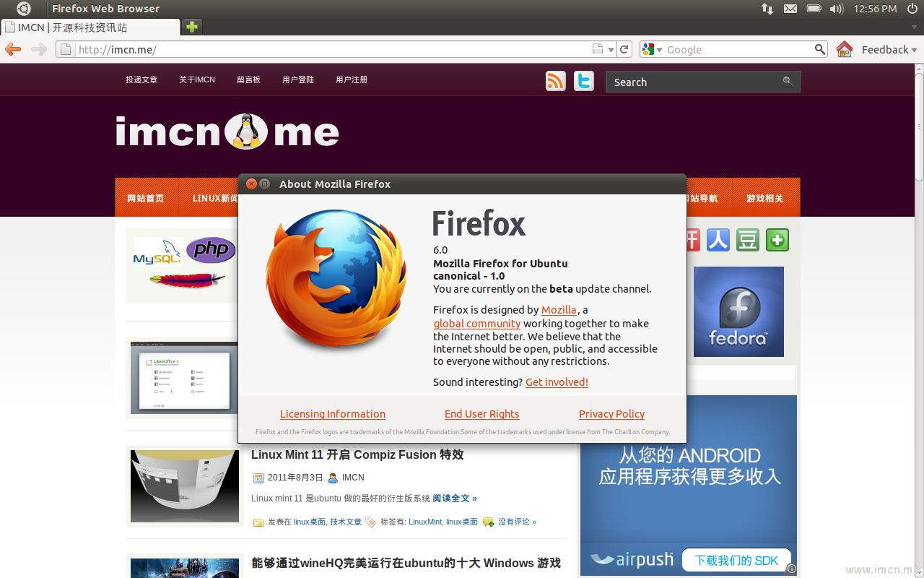Click the airpush ad info icon
This screenshot has height=578, width=924.
point(791,569)
